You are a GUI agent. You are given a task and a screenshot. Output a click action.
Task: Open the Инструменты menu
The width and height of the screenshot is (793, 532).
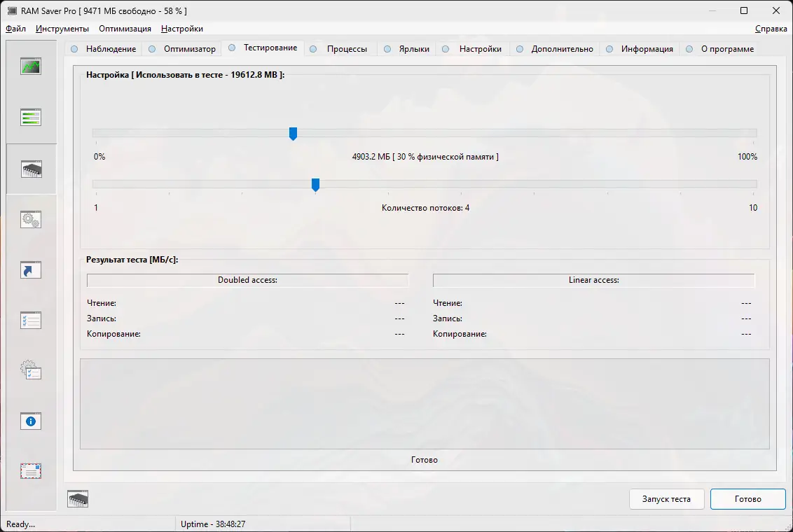(62, 29)
